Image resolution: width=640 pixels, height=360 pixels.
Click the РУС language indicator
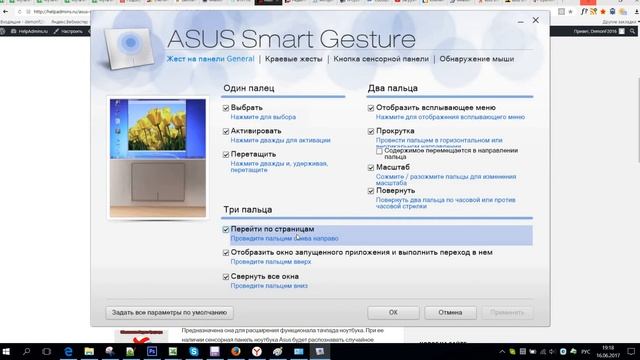(x=586, y=352)
